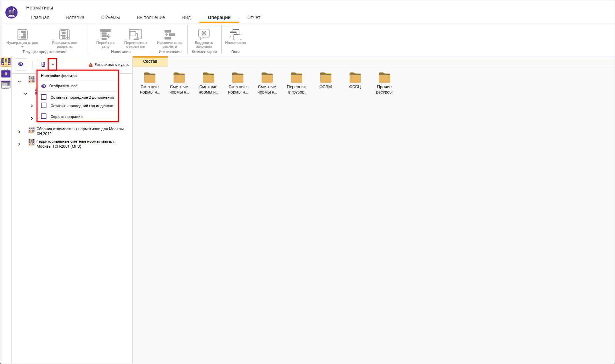The width and height of the screenshot is (615, 364).
Task: Open a new window with Новое окно
Action: (x=235, y=35)
